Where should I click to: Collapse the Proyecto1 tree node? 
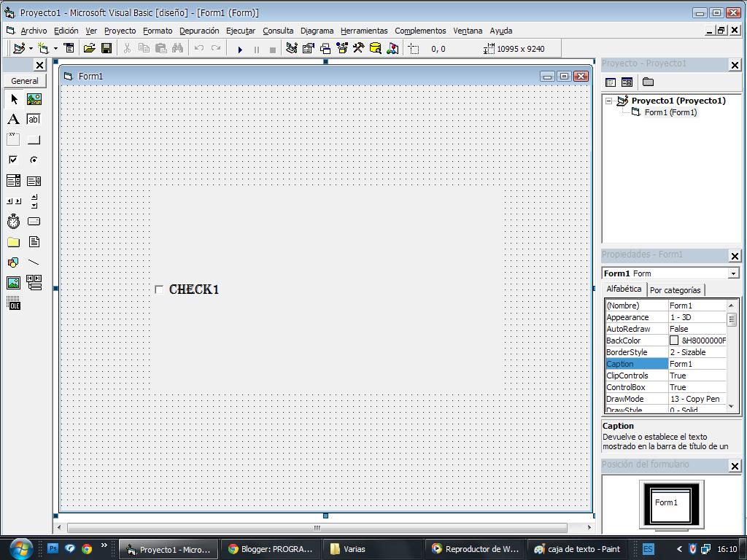click(x=610, y=101)
